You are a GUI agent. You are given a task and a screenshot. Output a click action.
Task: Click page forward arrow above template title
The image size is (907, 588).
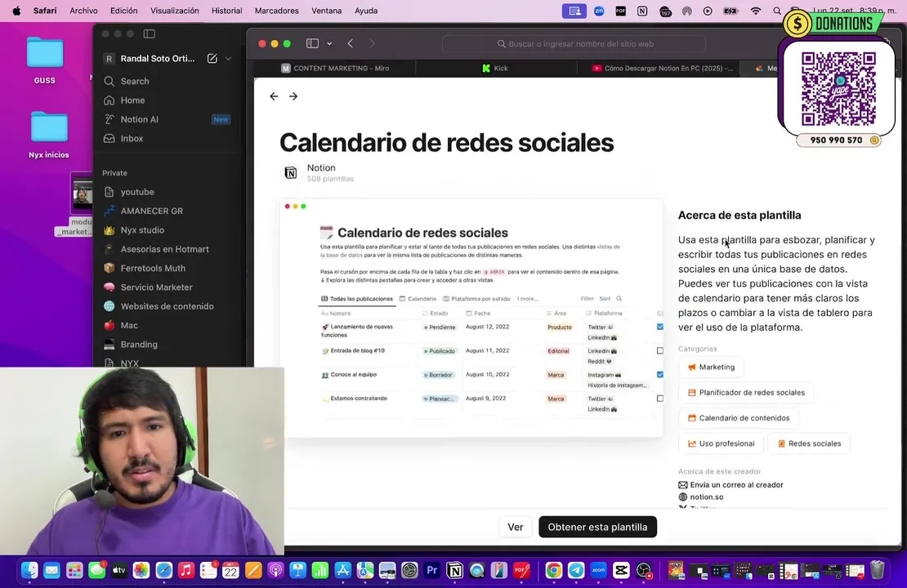coord(293,96)
